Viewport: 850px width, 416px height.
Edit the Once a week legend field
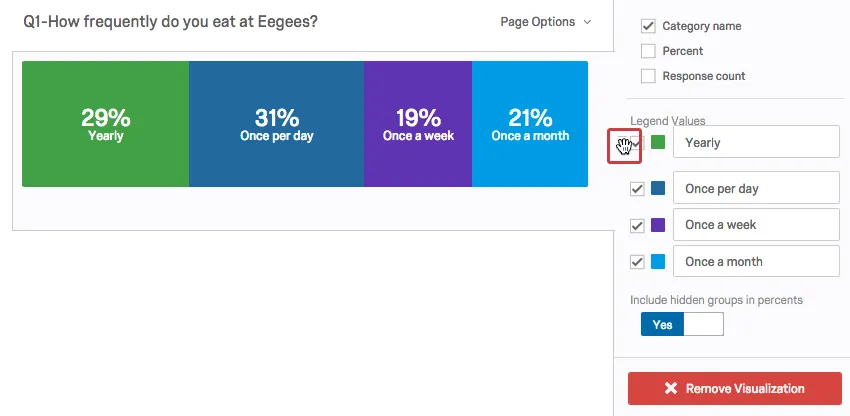(x=755, y=225)
